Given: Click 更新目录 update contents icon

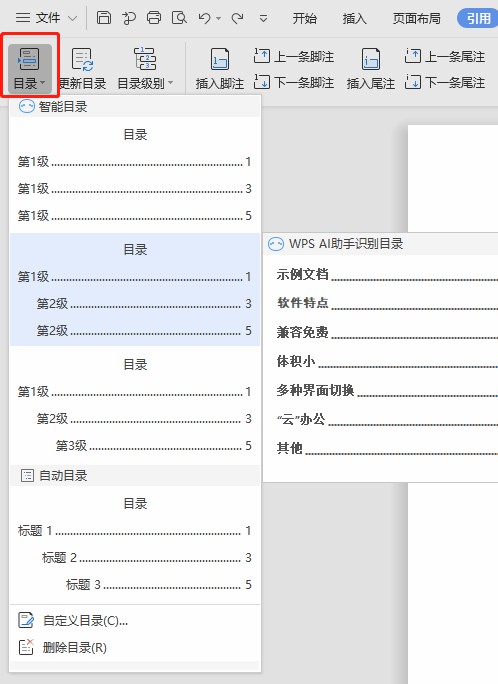Looking at the screenshot, I should [x=82, y=68].
